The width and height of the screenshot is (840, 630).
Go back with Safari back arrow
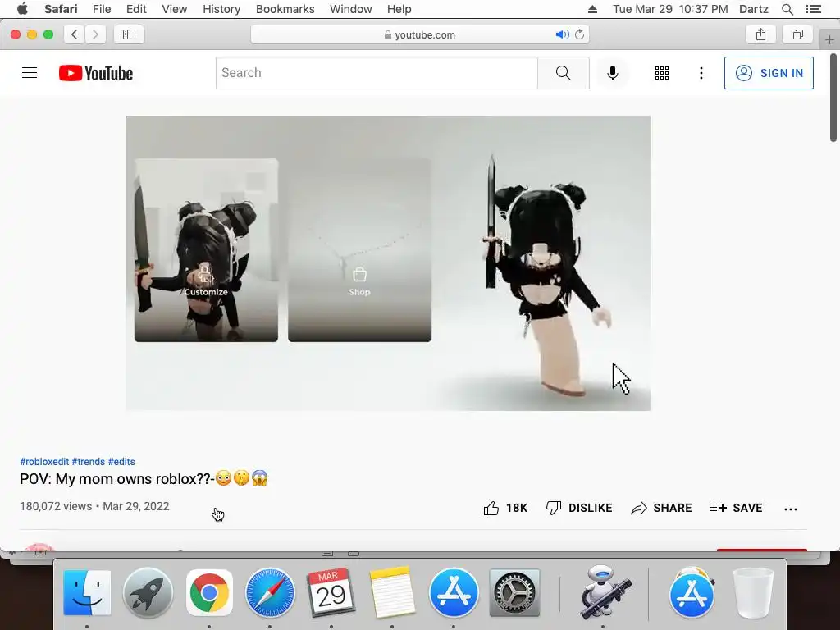(x=75, y=34)
